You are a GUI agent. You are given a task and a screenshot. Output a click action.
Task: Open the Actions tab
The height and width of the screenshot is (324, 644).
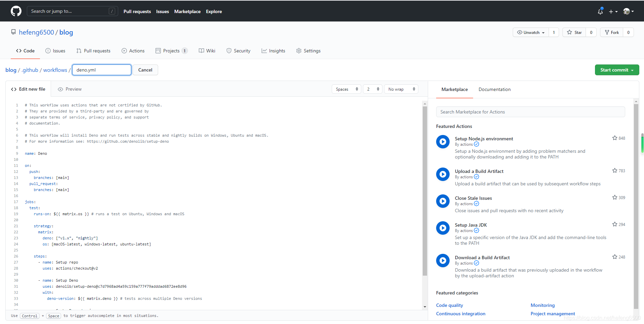(133, 51)
